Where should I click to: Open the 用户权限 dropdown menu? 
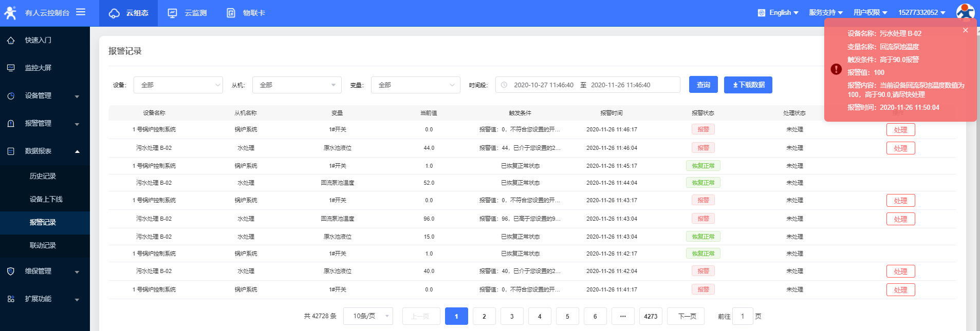click(871, 13)
